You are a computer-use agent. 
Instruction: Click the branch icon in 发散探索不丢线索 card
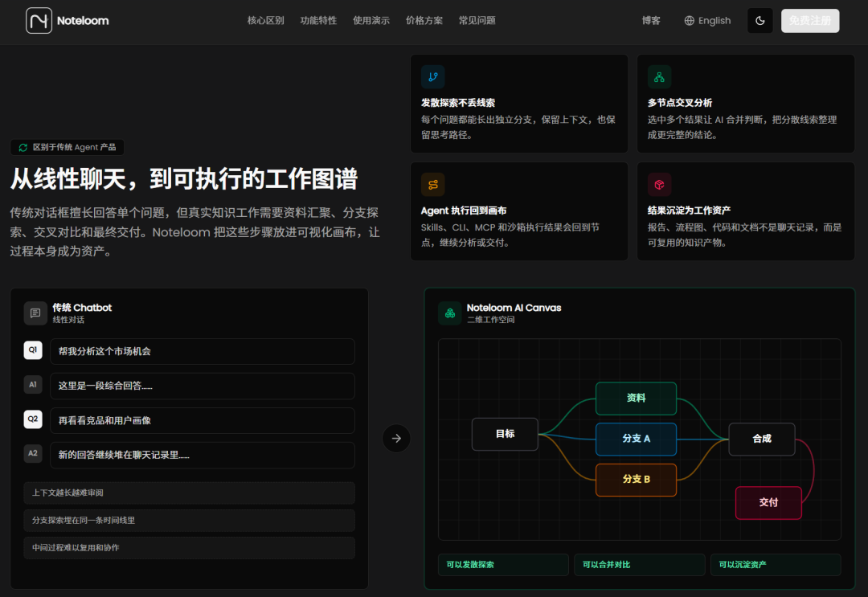(433, 77)
